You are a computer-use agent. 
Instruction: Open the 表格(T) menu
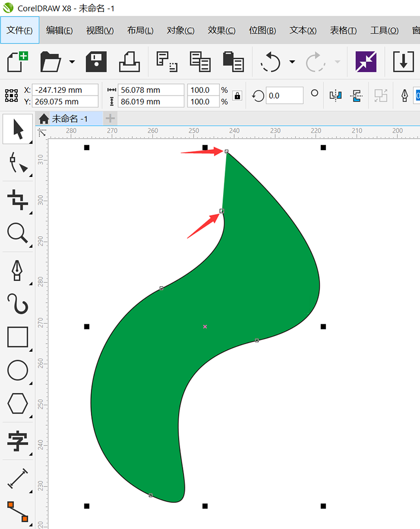tap(343, 30)
